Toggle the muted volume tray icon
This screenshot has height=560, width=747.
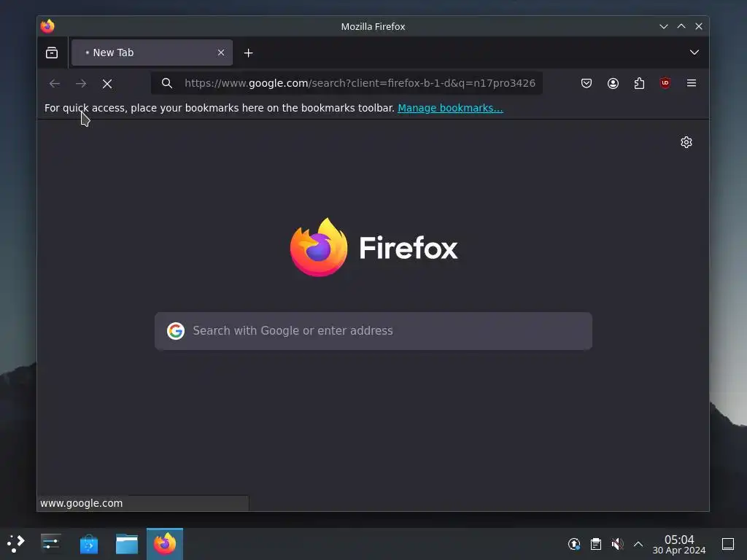[617, 544]
